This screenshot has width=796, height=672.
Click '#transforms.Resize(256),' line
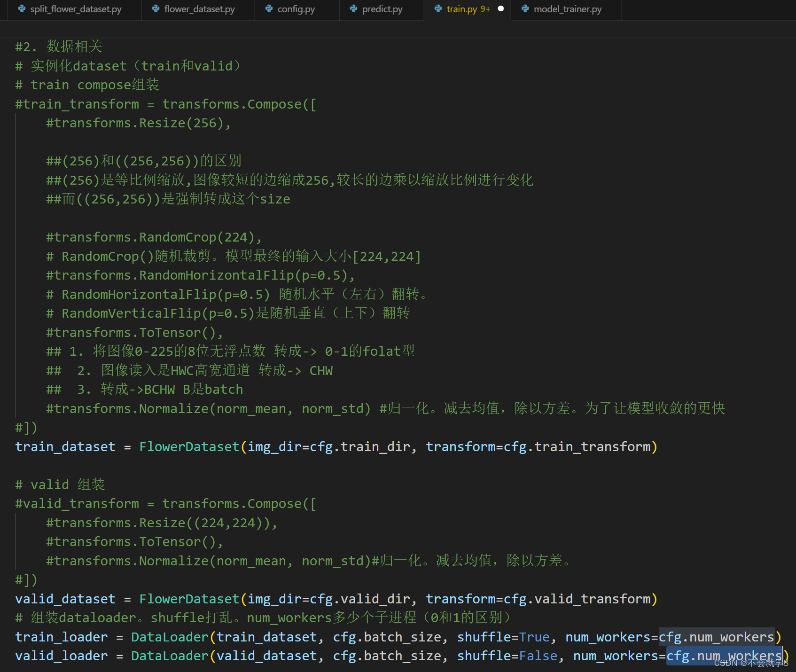click(139, 123)
